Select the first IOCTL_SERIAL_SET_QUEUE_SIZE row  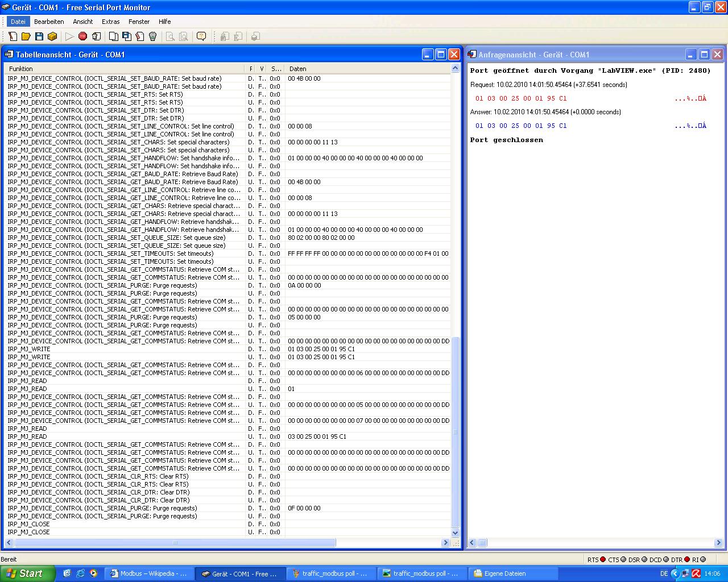[227, 238]
